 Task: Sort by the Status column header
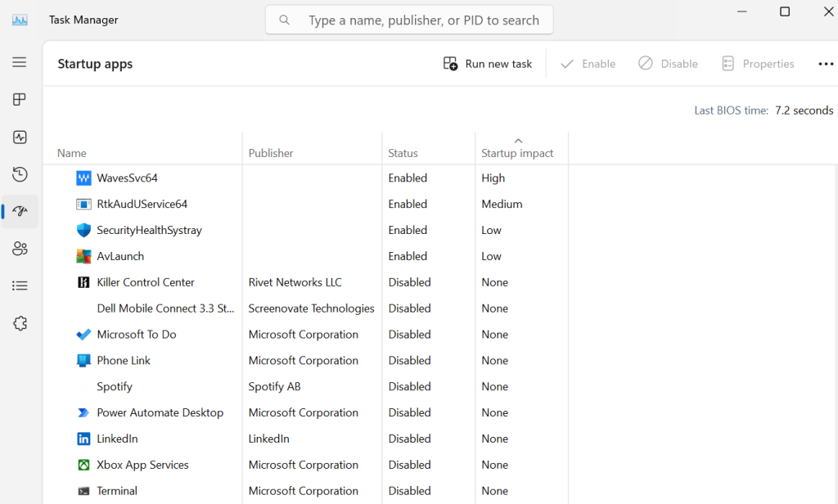click(x=403, y=153)
